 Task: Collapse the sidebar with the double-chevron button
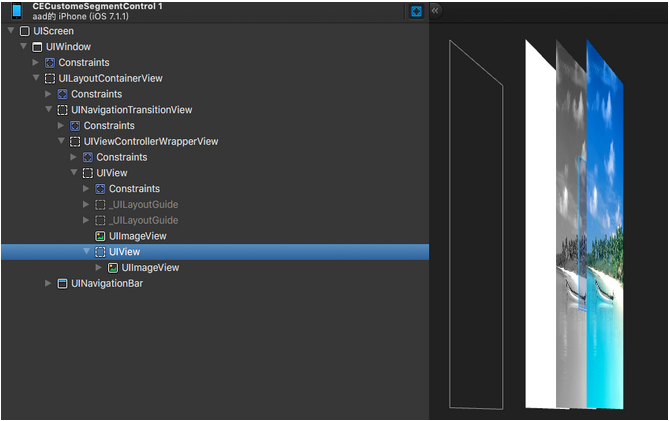(436, 10)
